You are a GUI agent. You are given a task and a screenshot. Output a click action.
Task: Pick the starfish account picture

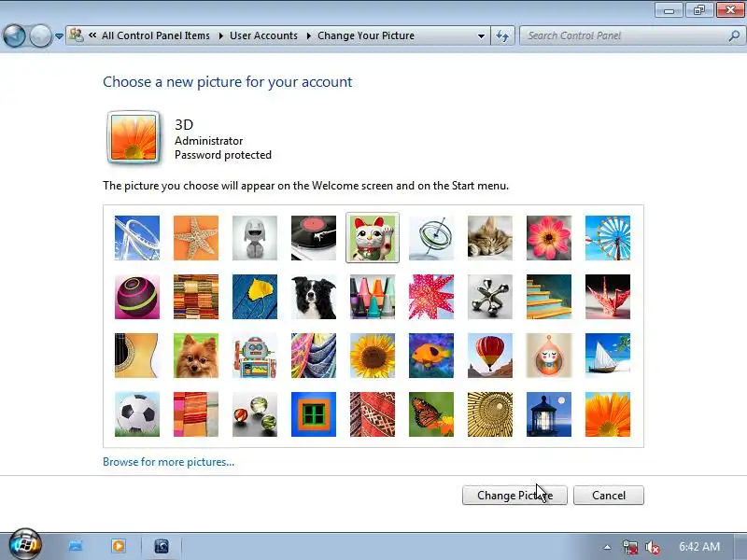[x=196, y=238]
